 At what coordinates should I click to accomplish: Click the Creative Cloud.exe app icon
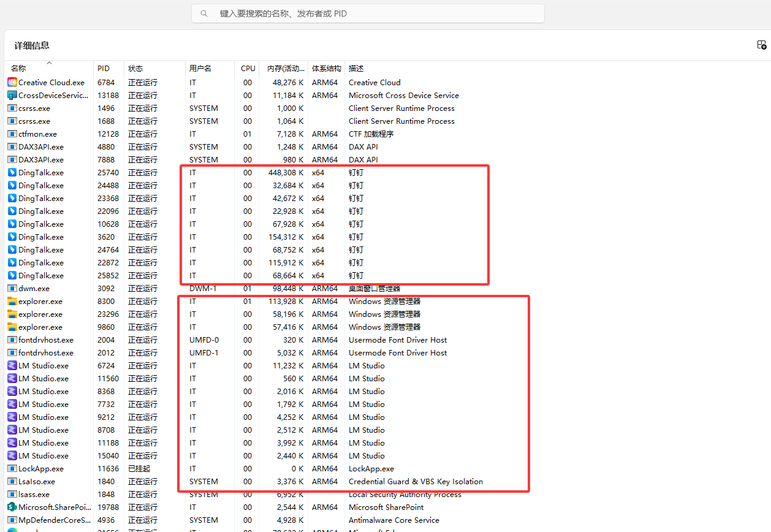pyautogui.click(x=12, y=82)
